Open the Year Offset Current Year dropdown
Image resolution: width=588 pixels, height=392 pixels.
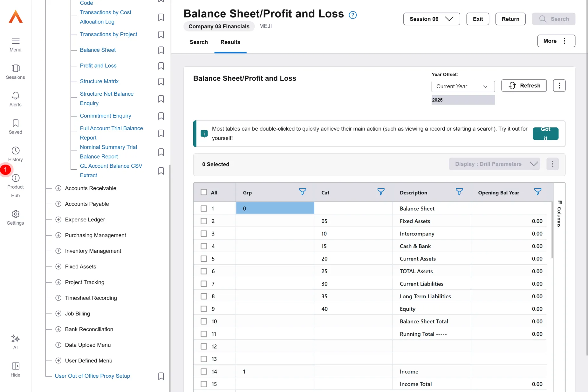[463, 86]
